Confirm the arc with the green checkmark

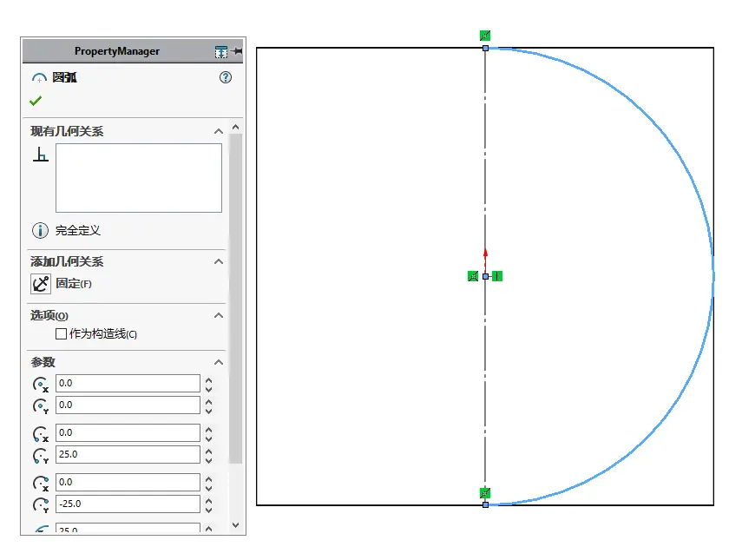click(x=36, y=101)
